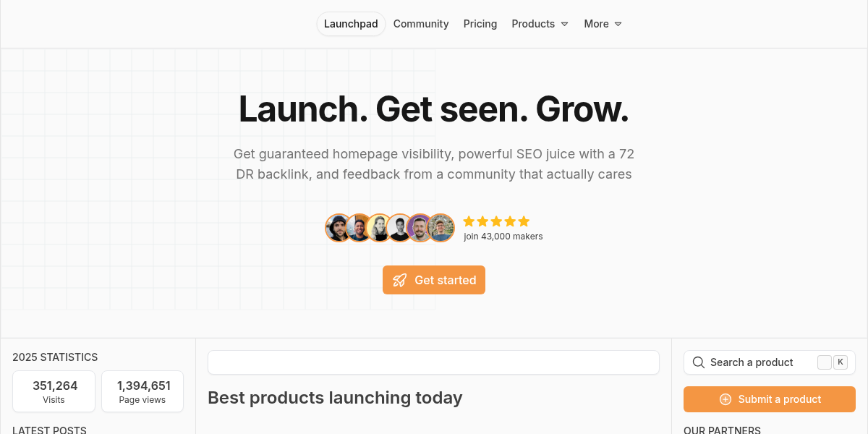Click the first maker avatar

[x=339, y=228]
